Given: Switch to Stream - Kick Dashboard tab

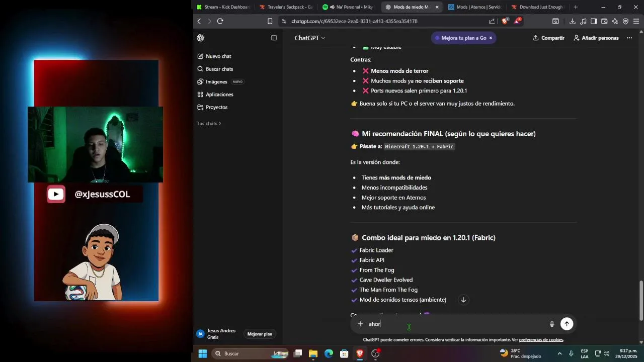Looking at the screenshot, I should pos(223,7).
